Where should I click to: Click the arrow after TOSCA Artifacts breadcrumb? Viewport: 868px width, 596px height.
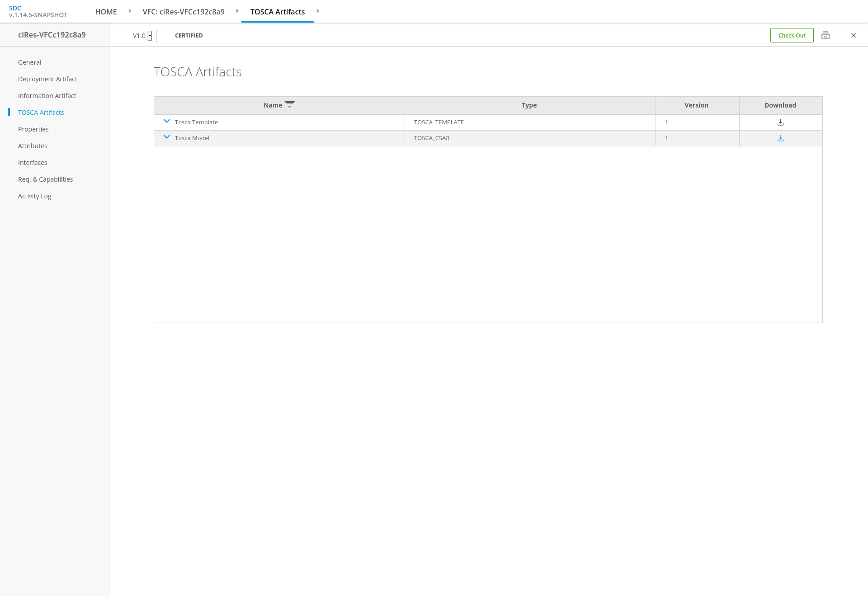click(318, 11)
